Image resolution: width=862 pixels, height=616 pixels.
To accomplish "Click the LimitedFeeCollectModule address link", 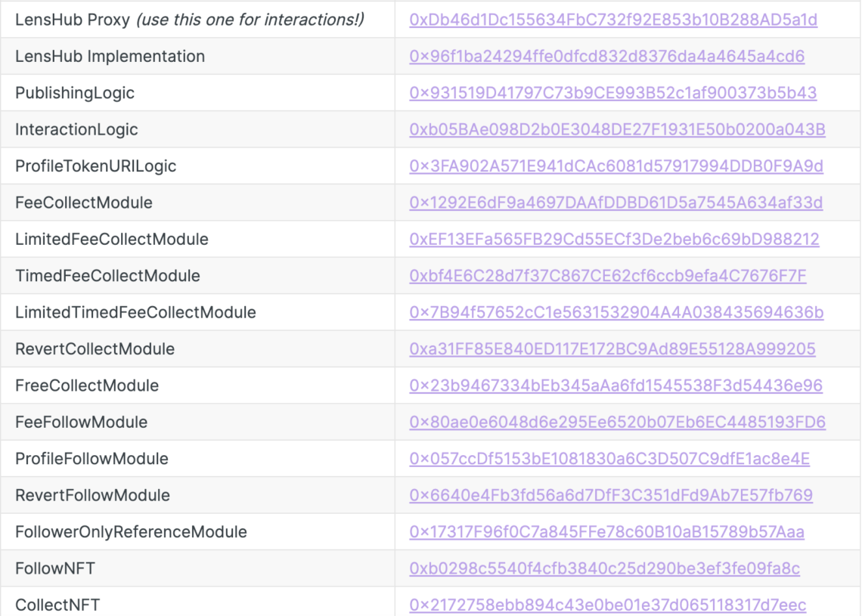I will coord(614,239).
